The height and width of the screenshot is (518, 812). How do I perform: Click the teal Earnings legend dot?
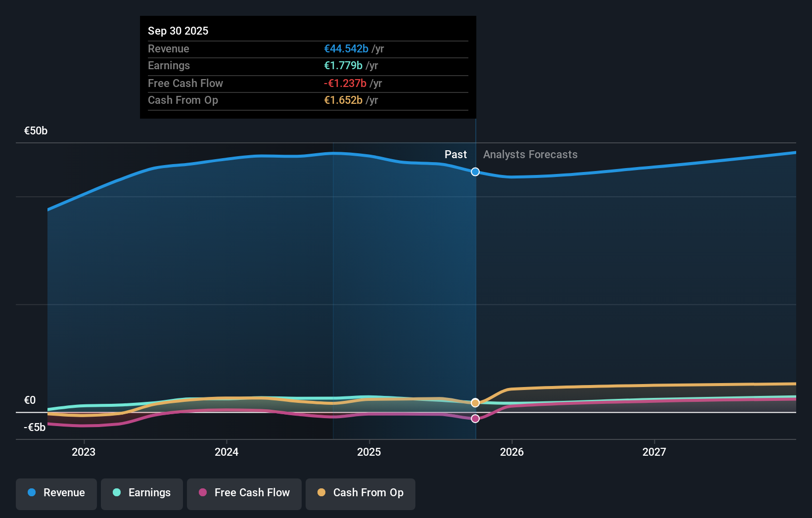click(116, 493)
